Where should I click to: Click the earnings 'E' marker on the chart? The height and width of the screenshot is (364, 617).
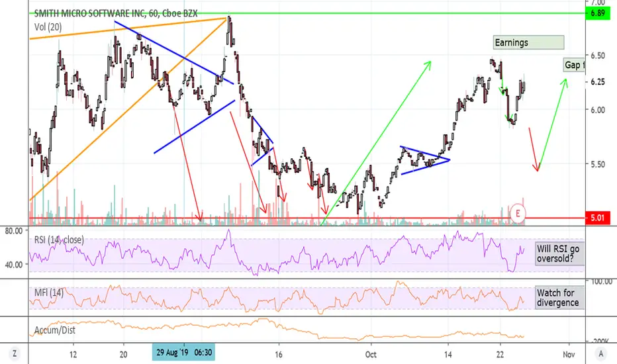tap(518, 214)
